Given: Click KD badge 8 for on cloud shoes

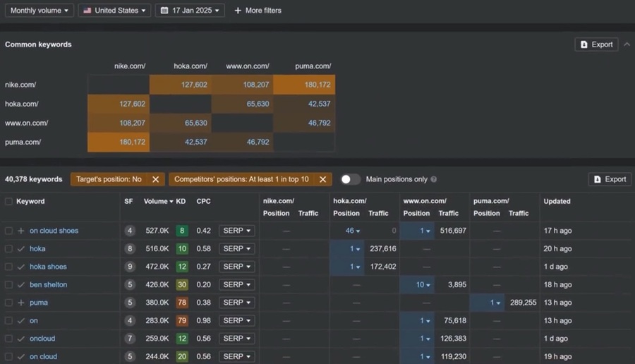Looking at the screenshot, I should [x=182, y=231].
